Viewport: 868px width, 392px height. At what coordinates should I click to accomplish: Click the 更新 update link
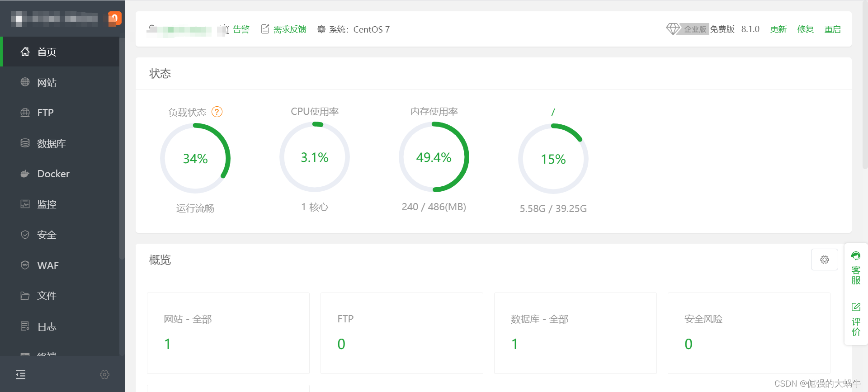(x=778, y=29)
